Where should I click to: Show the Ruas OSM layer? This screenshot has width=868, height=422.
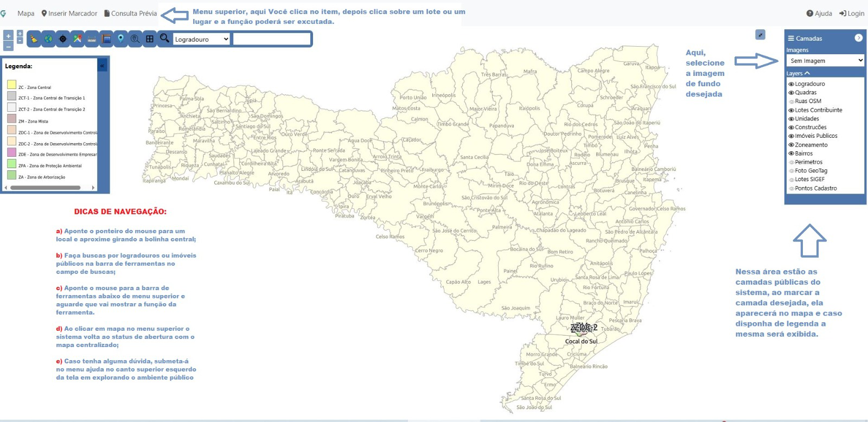(791, 101)
